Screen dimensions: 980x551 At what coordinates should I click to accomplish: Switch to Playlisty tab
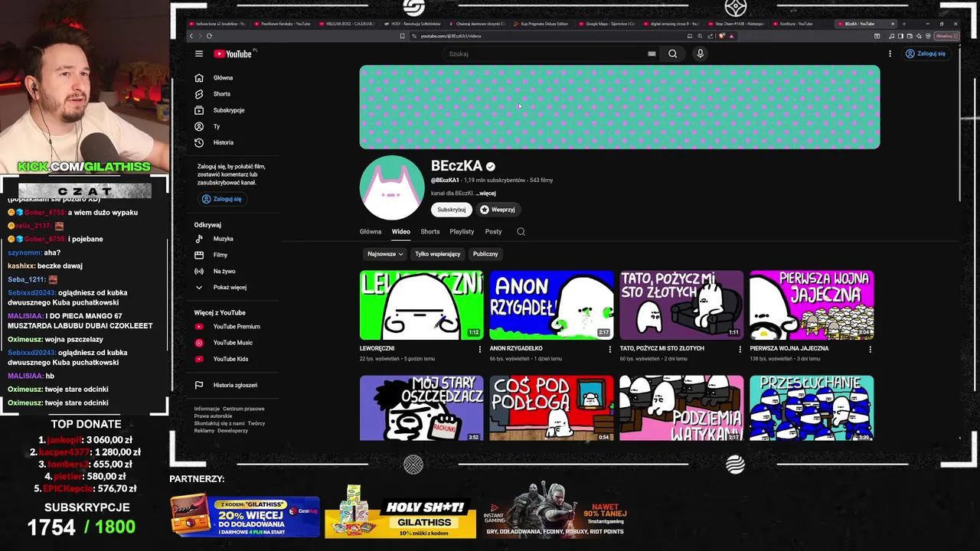(x=462, y=231)
